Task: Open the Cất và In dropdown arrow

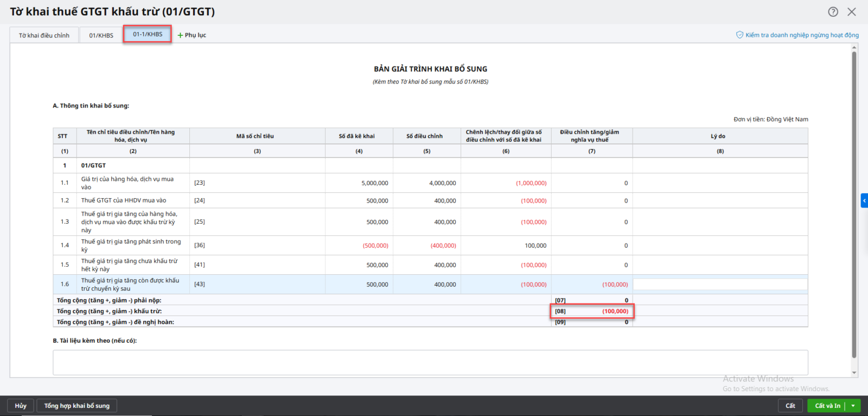Action: coord(853,406)
